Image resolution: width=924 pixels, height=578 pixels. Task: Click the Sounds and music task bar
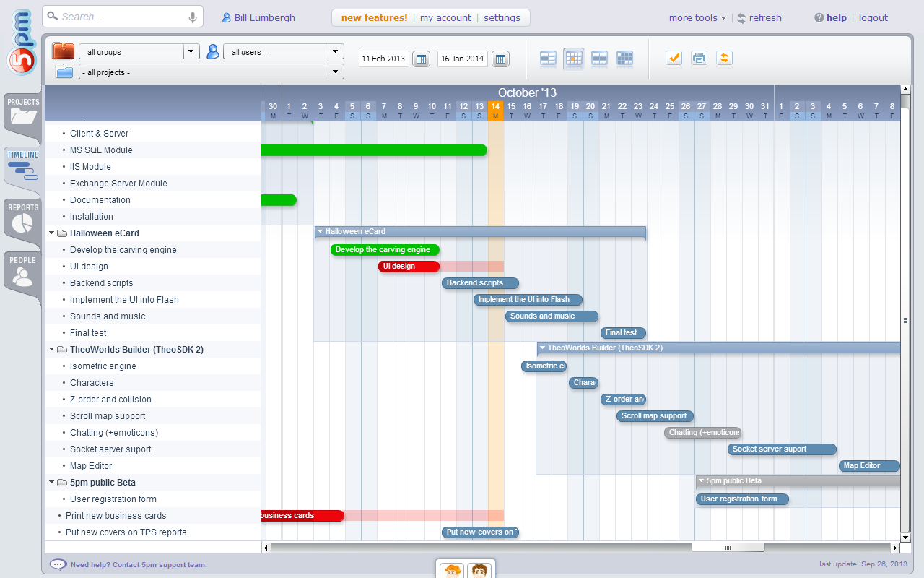pos(552,316)
